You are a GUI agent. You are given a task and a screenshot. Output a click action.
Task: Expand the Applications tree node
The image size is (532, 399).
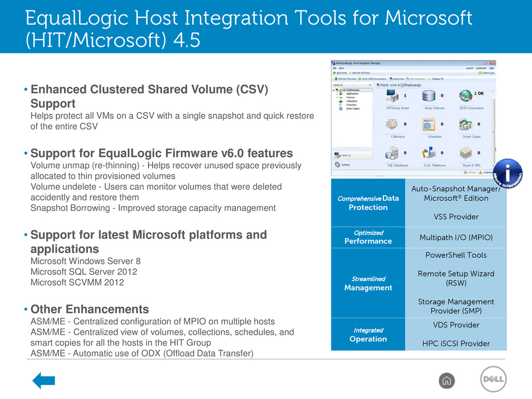click(x=337, y=94)
